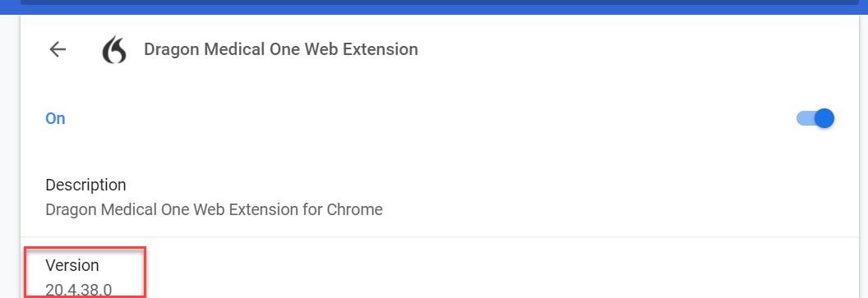Click the word 'Chrome' in the description

click(354, 210)
